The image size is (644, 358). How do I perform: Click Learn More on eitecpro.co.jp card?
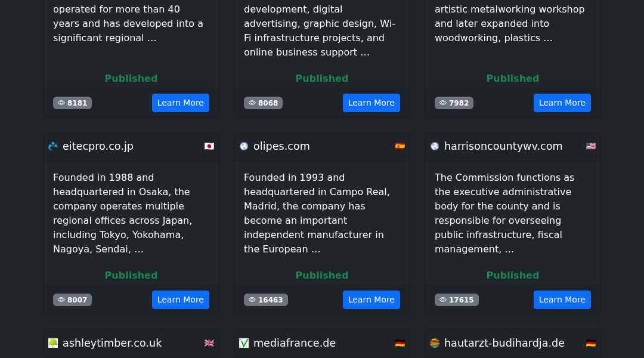click(x=180, y=300)
